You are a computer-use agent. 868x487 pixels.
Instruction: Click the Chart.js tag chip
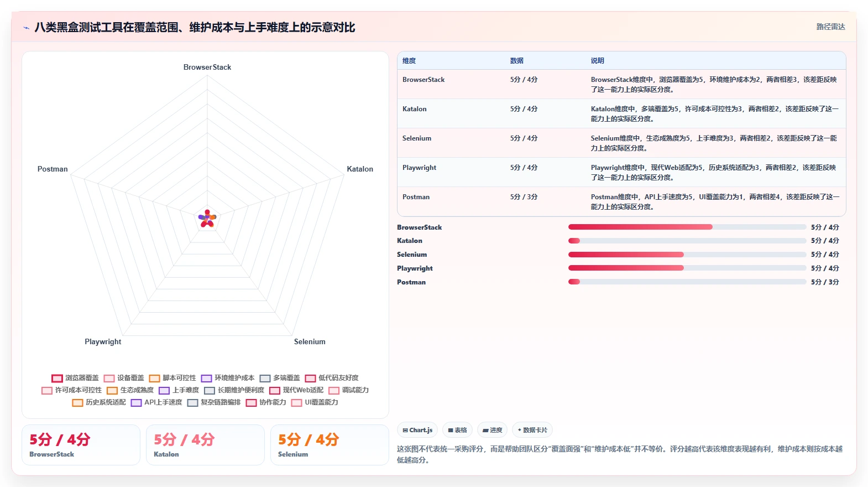[417, 430]
